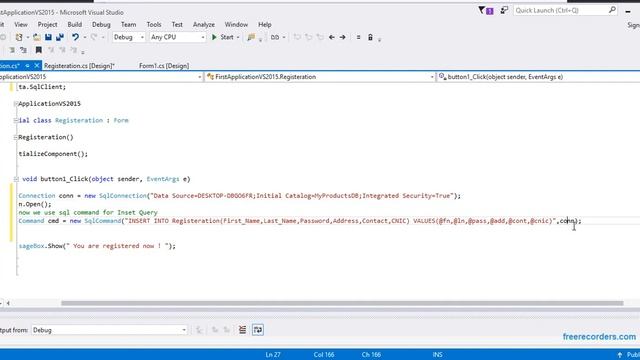Image resolution: width=640 pixels, height=360 pixels.
Task: Open the Debug configuration dropdown in toolbar
Action: tap(129, 37)
